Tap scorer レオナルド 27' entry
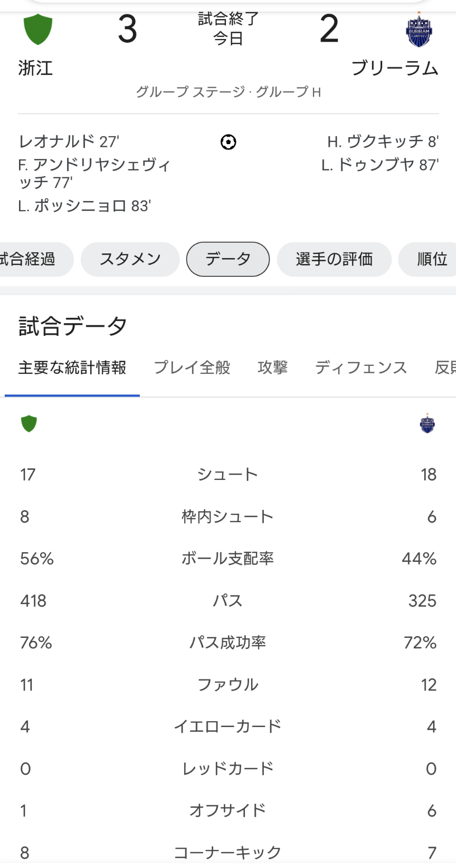The height and width of the screenshot is (868, 456). click(x=69, y=141)
